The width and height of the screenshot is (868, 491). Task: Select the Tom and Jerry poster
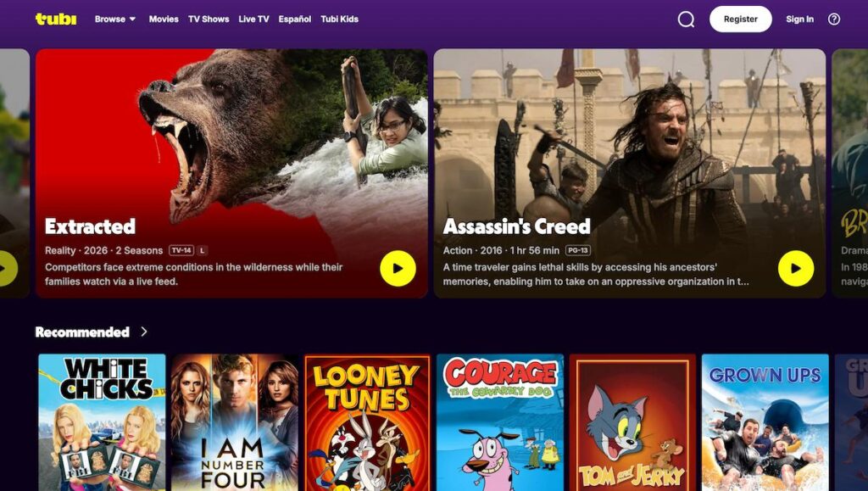[632, 422]
